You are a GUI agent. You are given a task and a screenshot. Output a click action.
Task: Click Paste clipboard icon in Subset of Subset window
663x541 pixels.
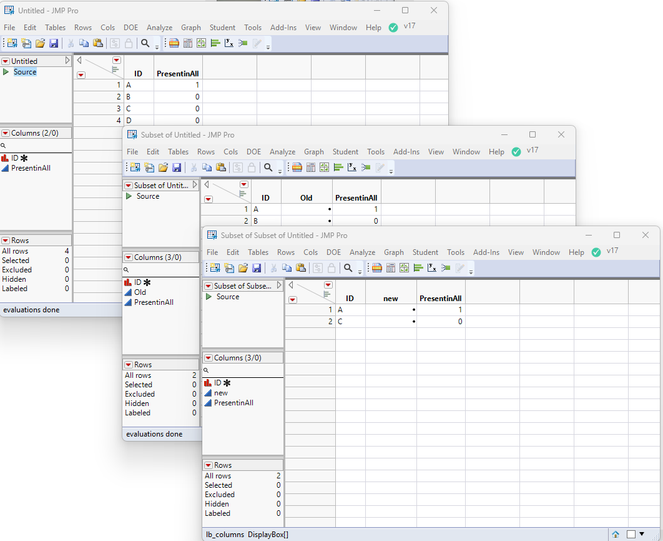(x=301, y=268)
